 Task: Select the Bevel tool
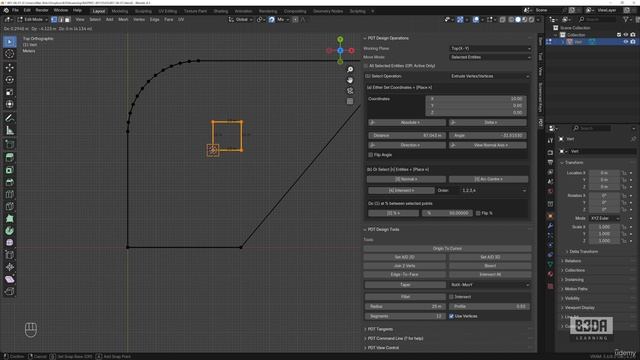tap(10, 182)
